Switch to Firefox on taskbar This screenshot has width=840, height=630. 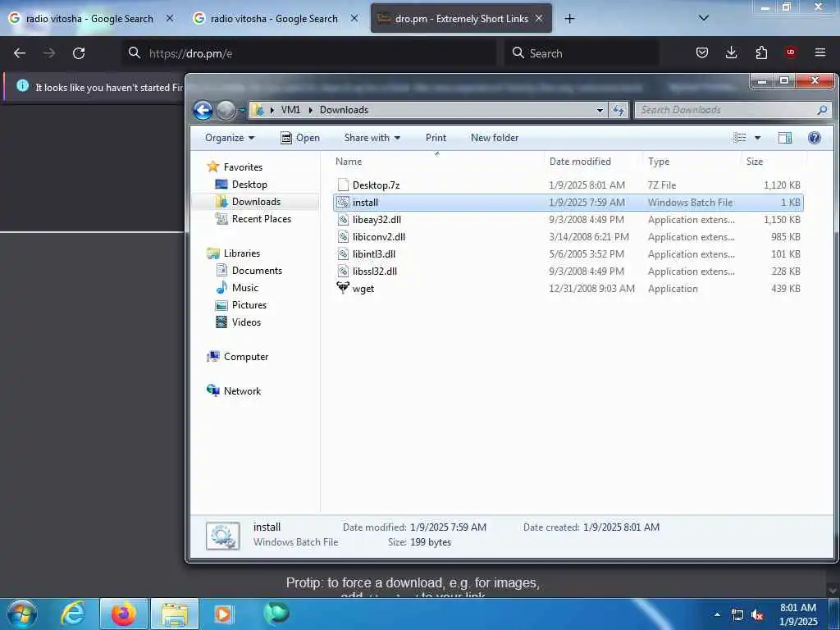point(123,614)
